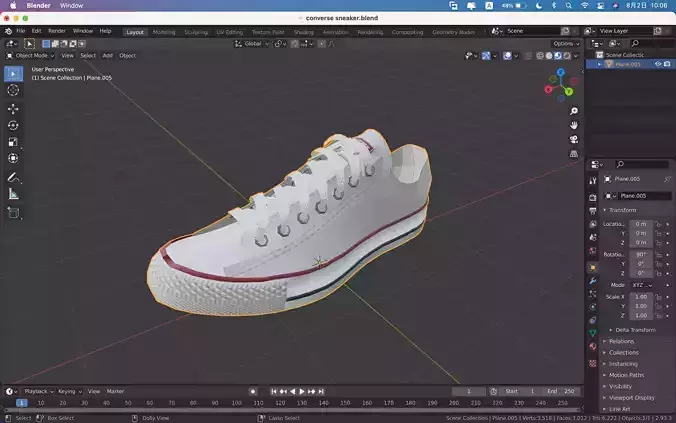
Task: Select the Annotate tool
Action: coord(13,177)
